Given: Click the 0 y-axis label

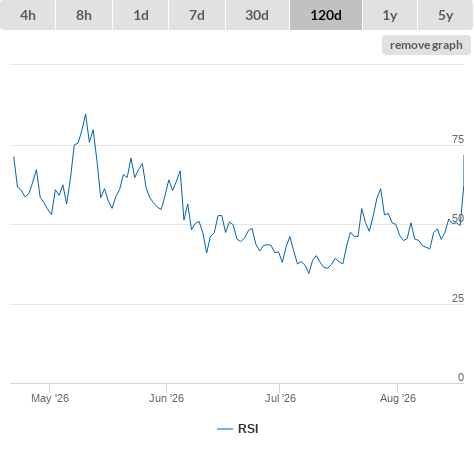Looking at the screenshot, I should pos(461,377).
